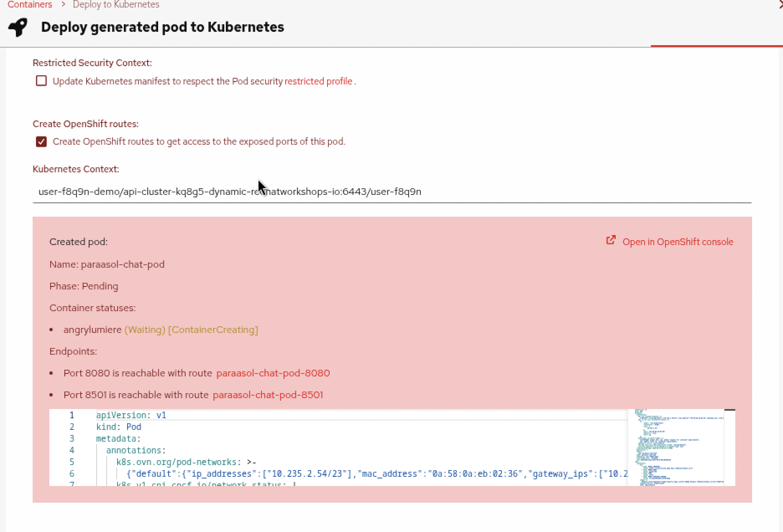Open the paraasol-chat-pod-8080 route
This screenshot has width=783, height=532.
pyautogui.click(x=273, y=373)
